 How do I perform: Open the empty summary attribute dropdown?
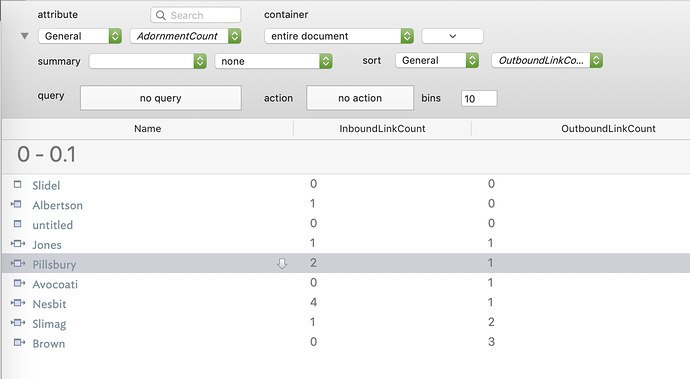pos(147,61)
